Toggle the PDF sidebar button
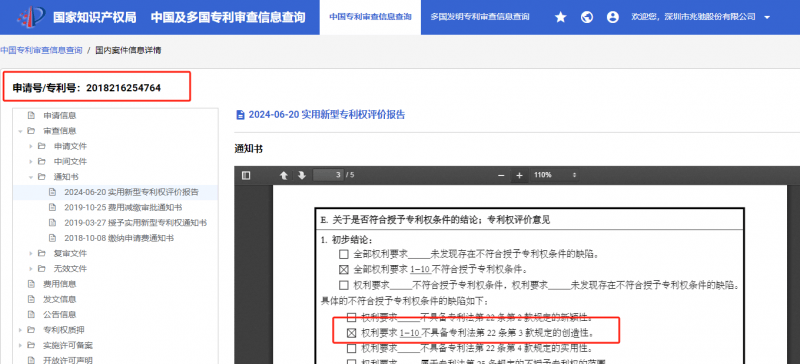The height and width of the screenshot is (364, 800). point(246,175)
